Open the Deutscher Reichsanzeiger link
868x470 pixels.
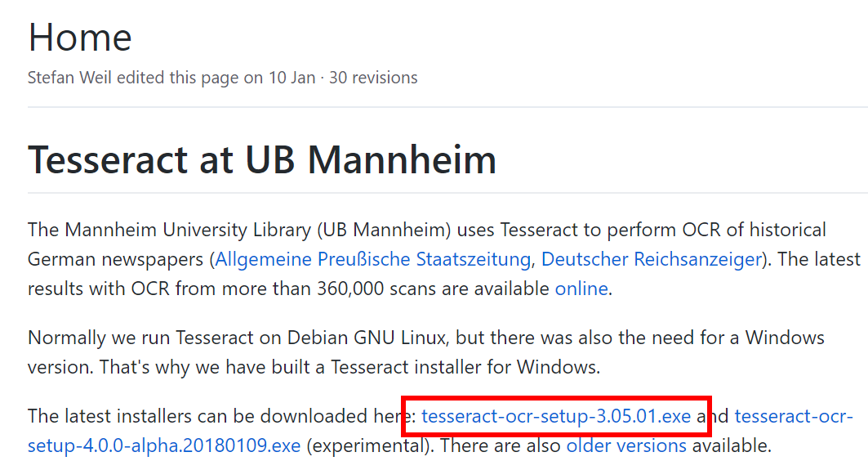652,259
